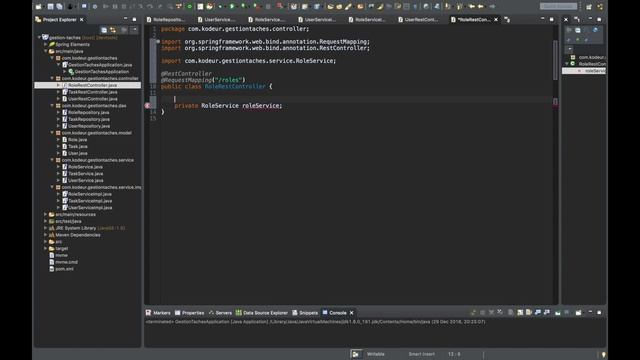The height and width of the screenshot is (360, 640).
Task: Close the *RoleRestCon... editor tab
Action: [x=496, y=20]
